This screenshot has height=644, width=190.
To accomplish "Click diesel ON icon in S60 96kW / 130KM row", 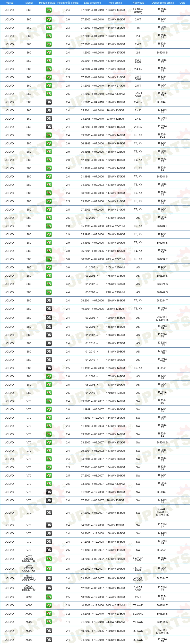I will coord(49,110).
